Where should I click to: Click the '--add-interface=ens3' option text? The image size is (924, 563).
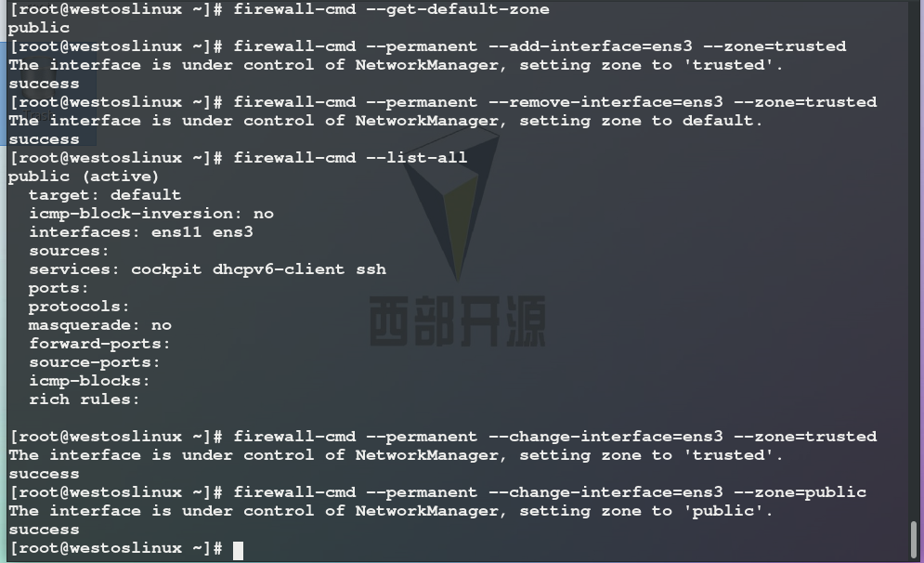coord(591,46)
